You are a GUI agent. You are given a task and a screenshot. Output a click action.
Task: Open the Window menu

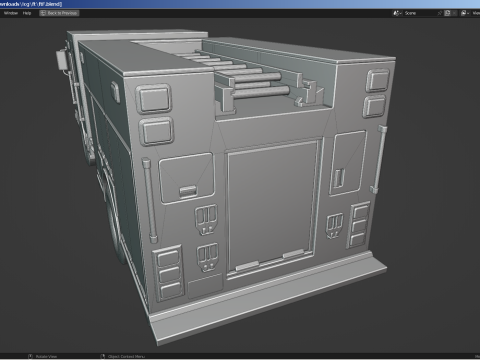click(11, 13)
